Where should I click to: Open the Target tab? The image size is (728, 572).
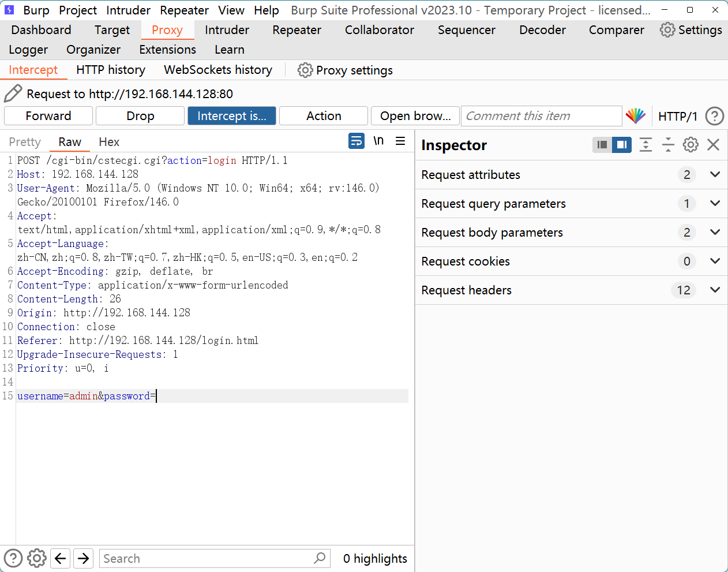click(x=112, y=30)
